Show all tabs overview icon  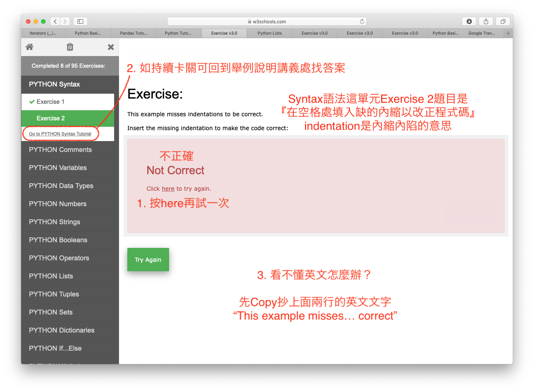click(x=503, y=21)
